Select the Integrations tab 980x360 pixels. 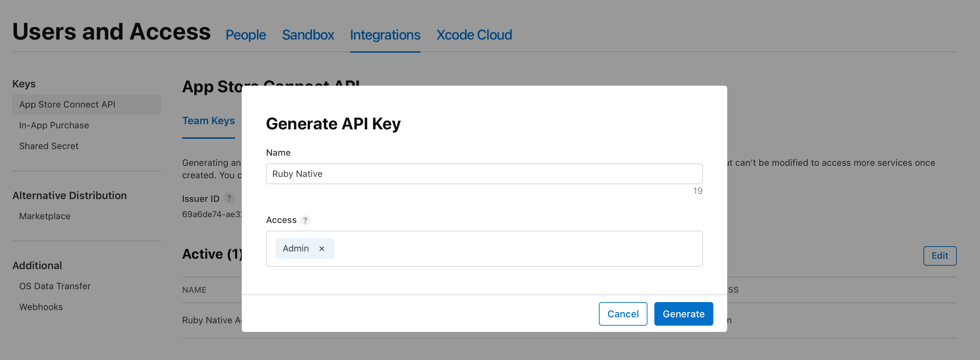click(385, 35)
